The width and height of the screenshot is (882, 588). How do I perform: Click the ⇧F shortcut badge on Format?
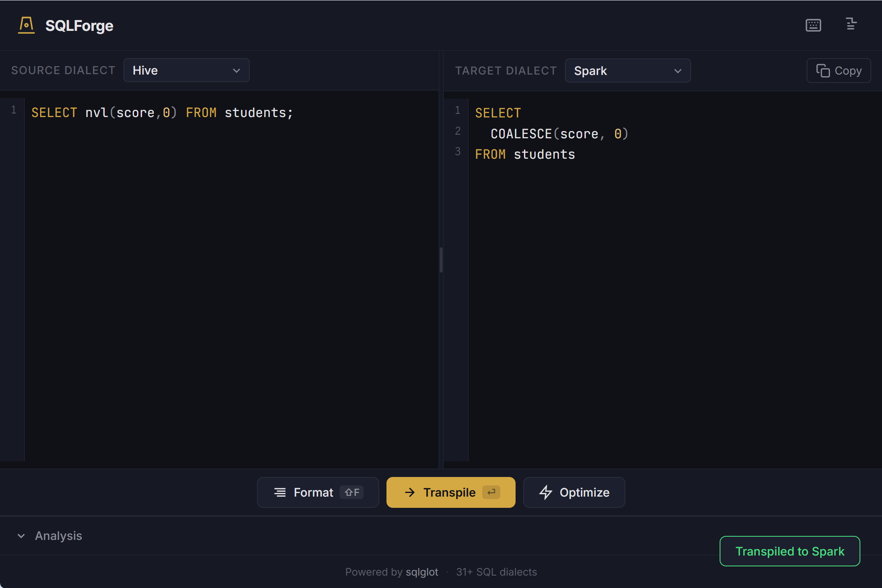[352, 492]
